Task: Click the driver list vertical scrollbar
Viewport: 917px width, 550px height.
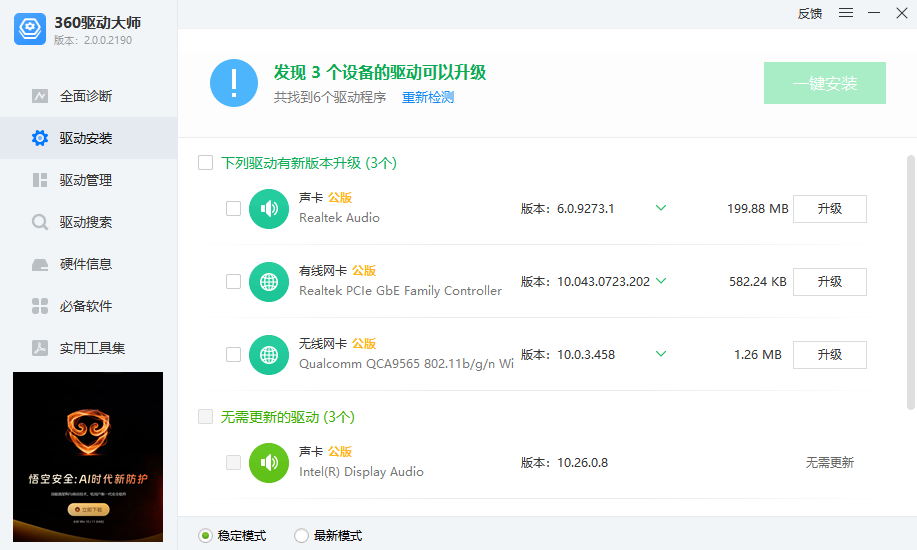Action: click(x=911, y=283)
